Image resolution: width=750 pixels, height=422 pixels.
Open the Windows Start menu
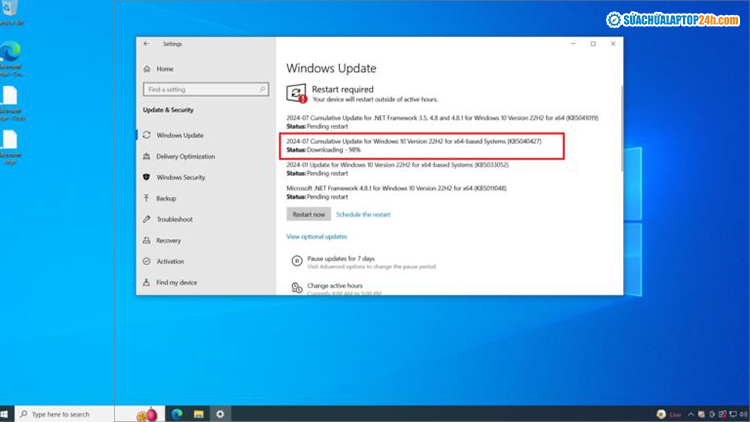pos(5,414)
